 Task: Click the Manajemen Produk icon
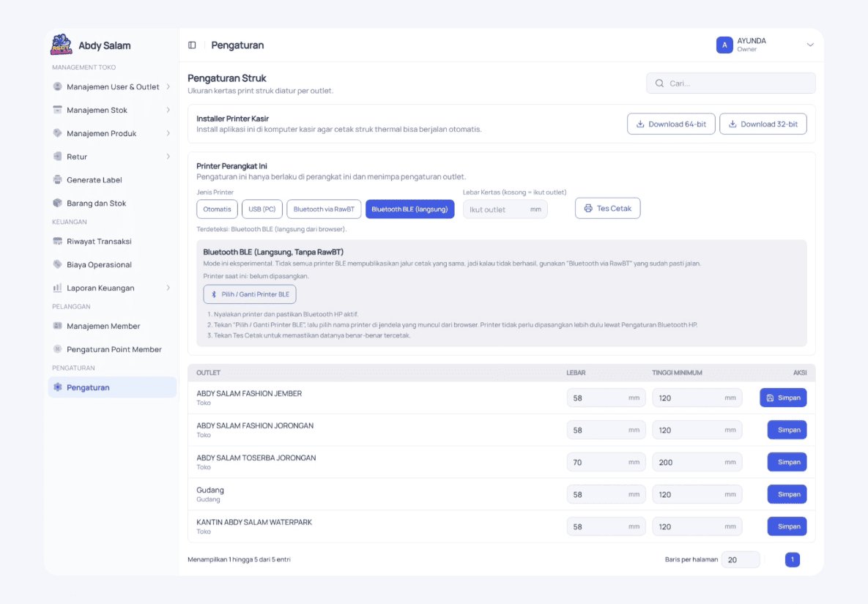pyautogui.click(x=58, y=133)
